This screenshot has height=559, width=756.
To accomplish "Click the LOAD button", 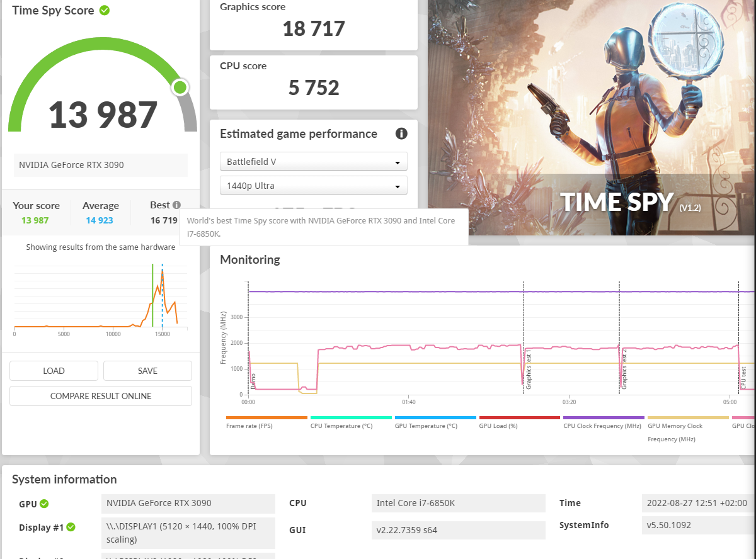I will 54,371.
